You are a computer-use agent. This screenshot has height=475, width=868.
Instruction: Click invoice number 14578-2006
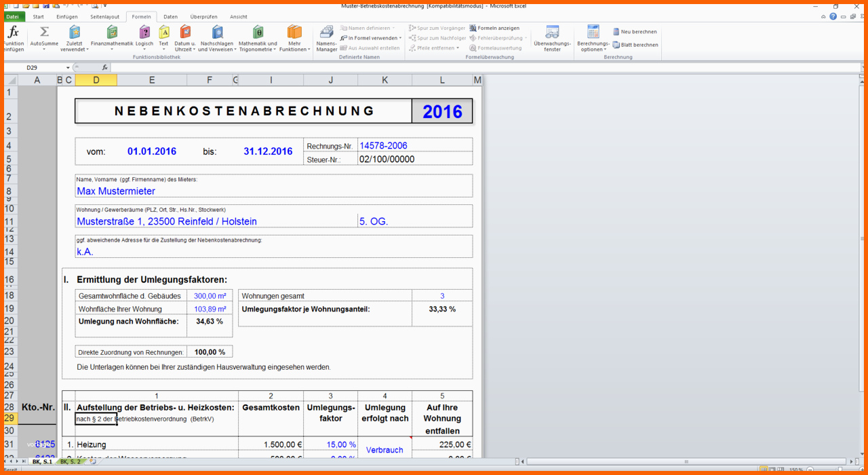(x=383, y=145)
